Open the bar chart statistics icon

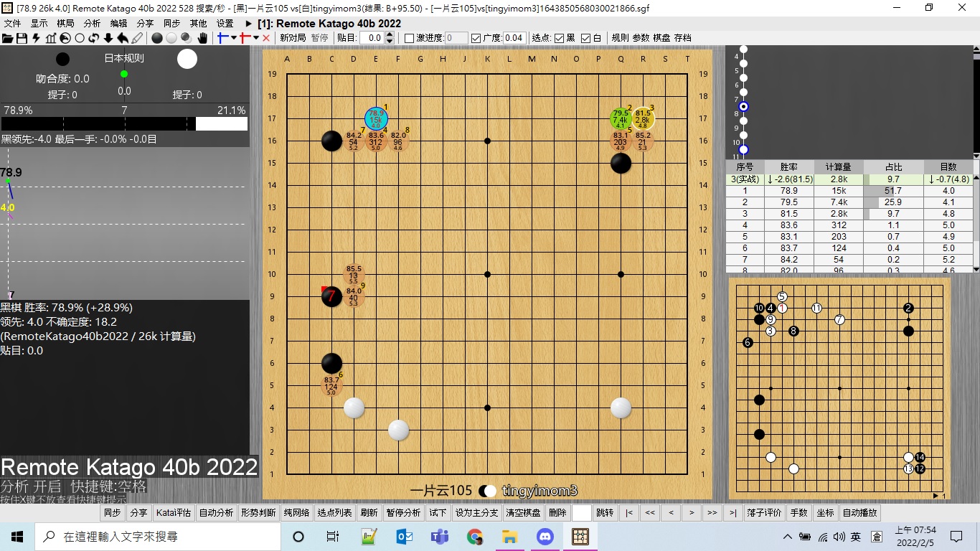[x=51, y=37]
